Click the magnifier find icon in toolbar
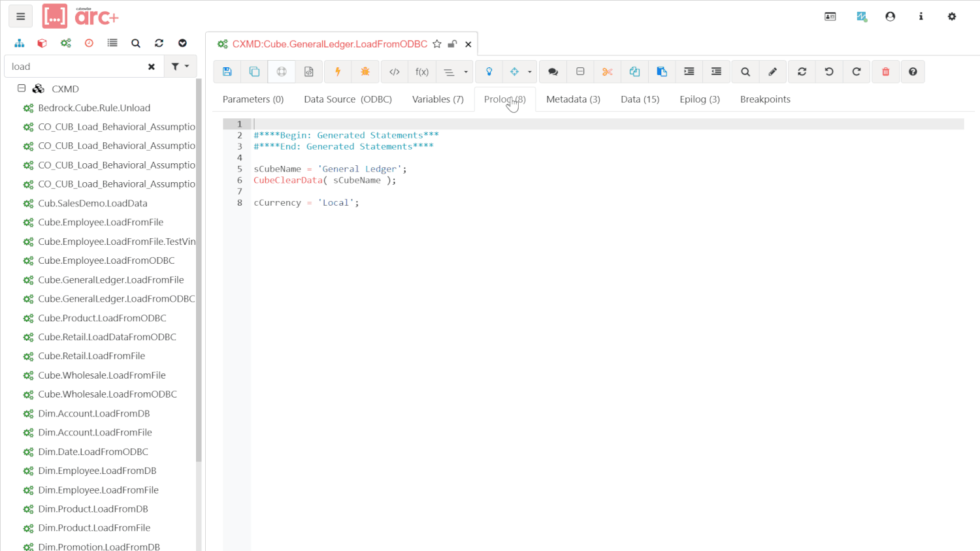Image resolution: width=980 pixels, height=551 pixels. pos(745,72)
